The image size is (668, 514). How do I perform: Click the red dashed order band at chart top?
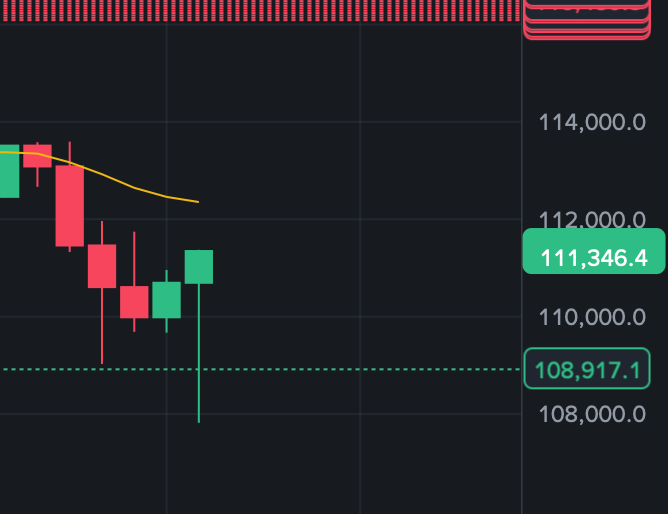pos(260,10)
